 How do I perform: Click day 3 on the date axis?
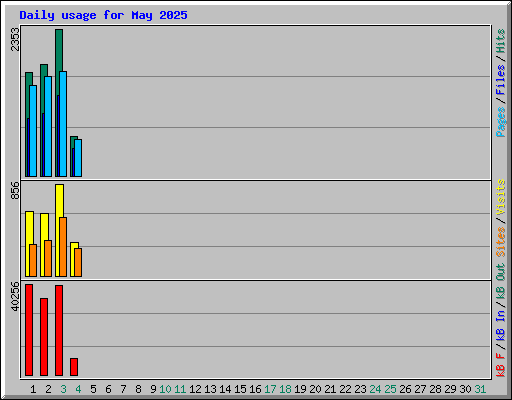click(x=63, y=389)
